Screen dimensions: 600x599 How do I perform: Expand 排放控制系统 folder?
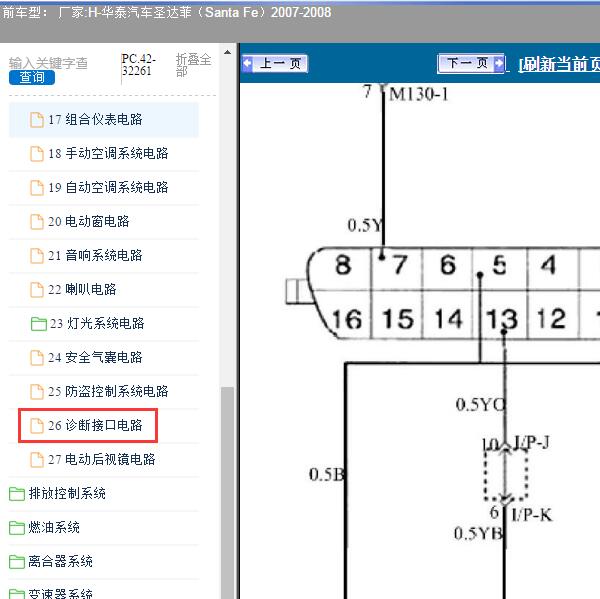tap(104, 494)
